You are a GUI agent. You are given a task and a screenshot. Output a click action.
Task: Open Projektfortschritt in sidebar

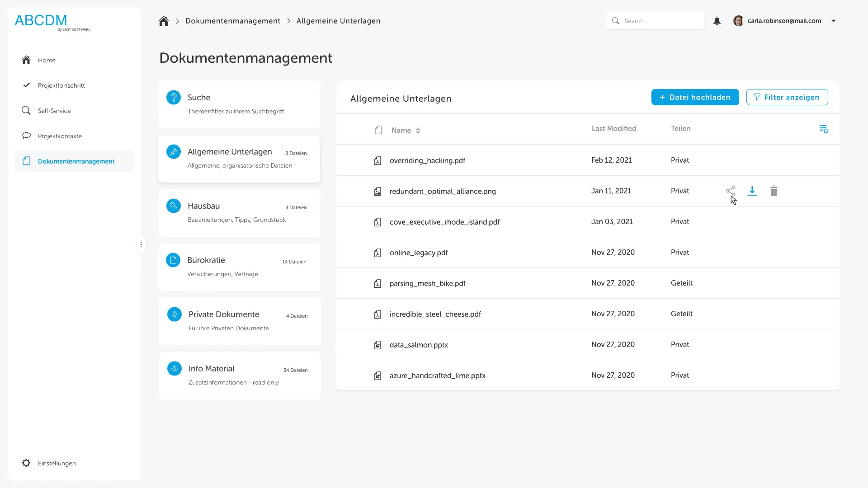(61, 85)
